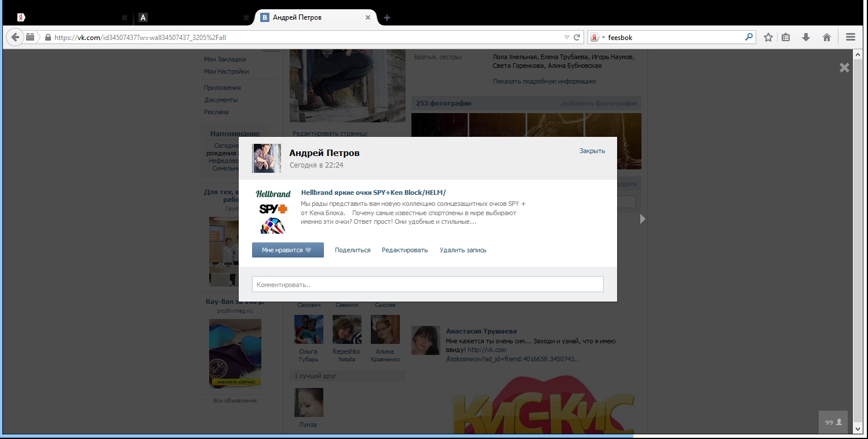Screen dimensions: 868x439
Task: Open a new tab with the plus button
Action: pos(387,17)
